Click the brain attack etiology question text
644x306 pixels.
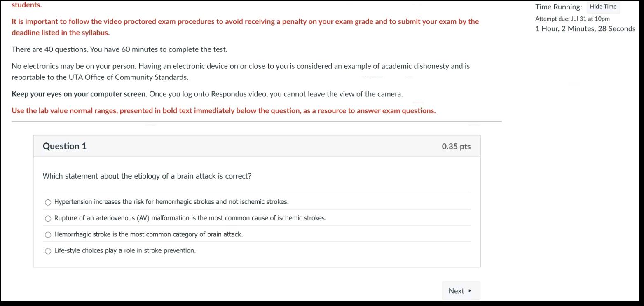pos(147,176)
